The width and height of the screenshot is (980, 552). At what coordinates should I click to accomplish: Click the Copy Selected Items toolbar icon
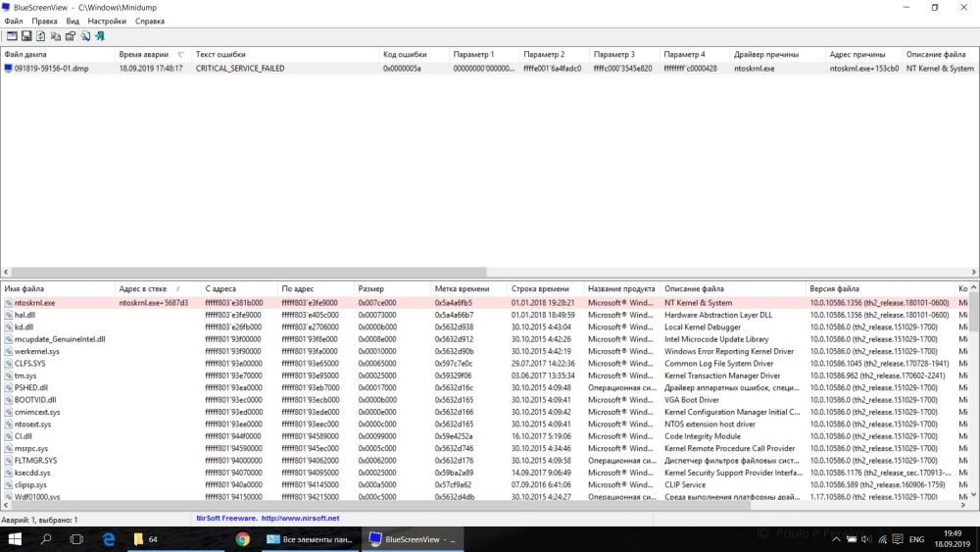click(x=56, y=36)
